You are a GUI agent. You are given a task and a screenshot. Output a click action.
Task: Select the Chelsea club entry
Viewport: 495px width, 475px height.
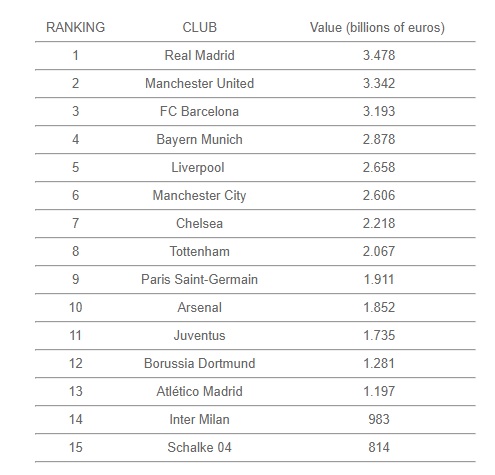click(199, 223)
